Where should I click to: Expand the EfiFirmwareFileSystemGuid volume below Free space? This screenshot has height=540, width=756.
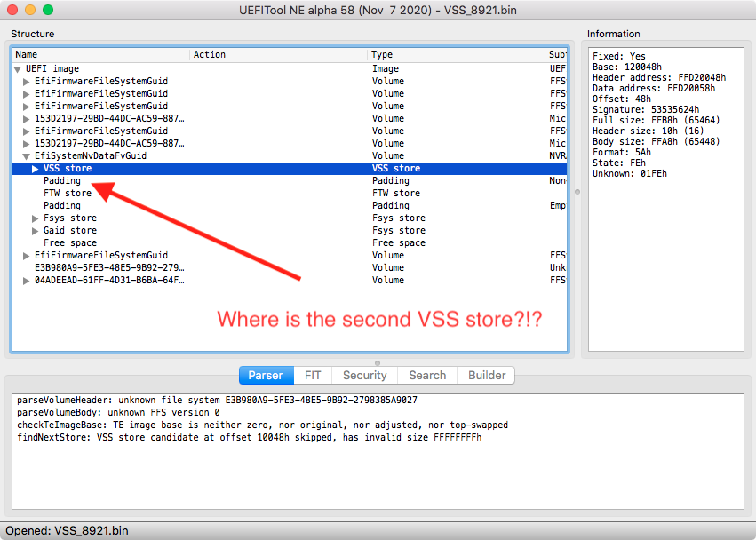[27, 256]
